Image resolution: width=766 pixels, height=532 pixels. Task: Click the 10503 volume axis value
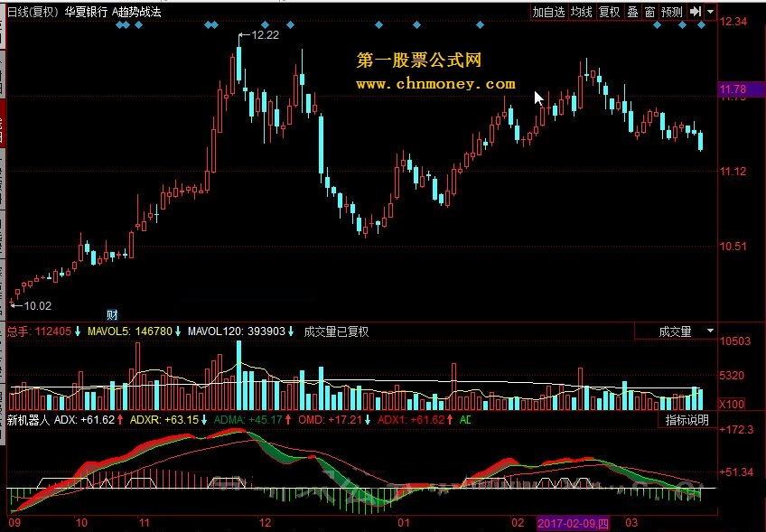[734, 341]
